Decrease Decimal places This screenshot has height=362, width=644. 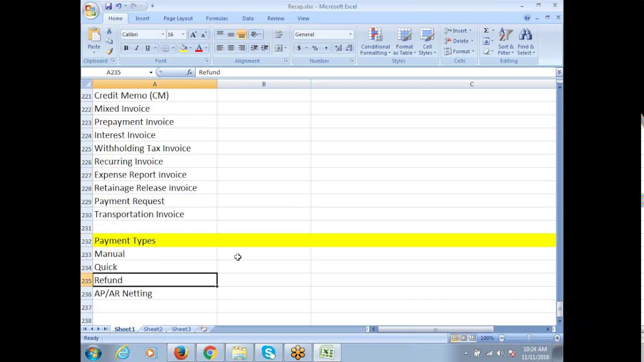(x=349, y=48)
